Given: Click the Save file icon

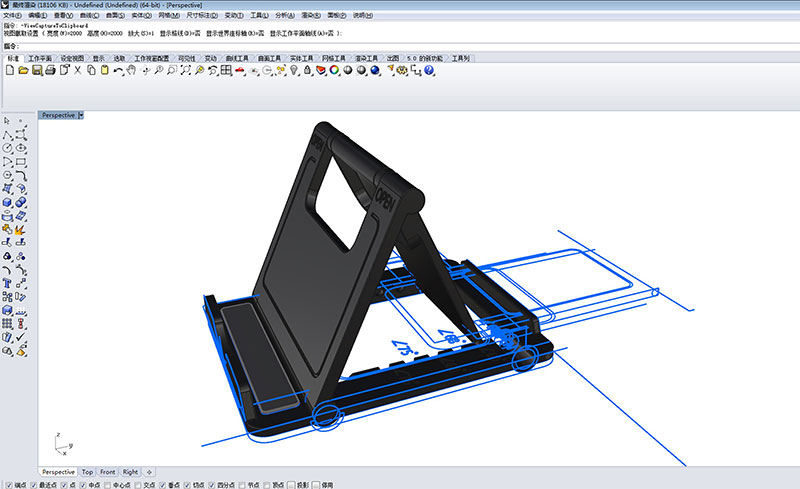Looking at the screenshot, I should pyautogui.click(x=36, y=71).
